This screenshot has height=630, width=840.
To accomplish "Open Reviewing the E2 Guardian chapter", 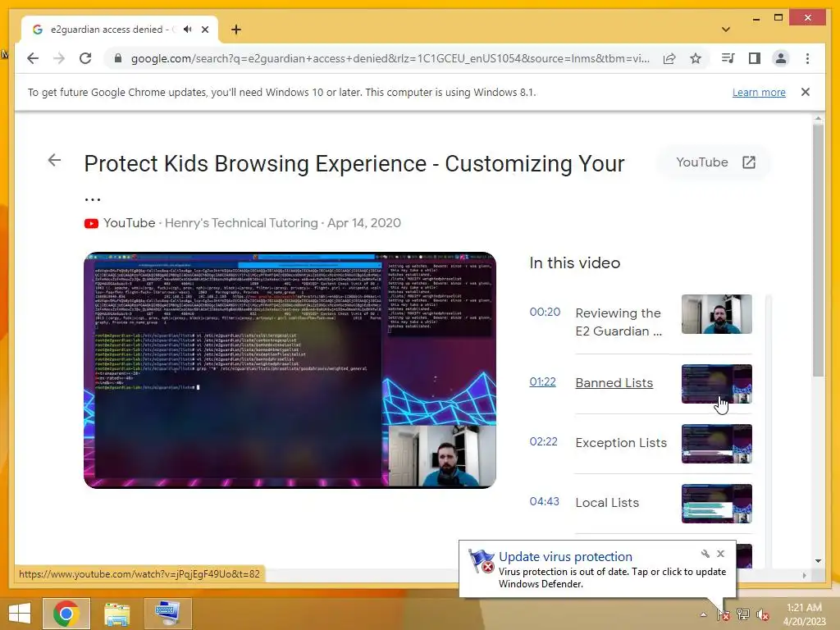I will (619, 322).
